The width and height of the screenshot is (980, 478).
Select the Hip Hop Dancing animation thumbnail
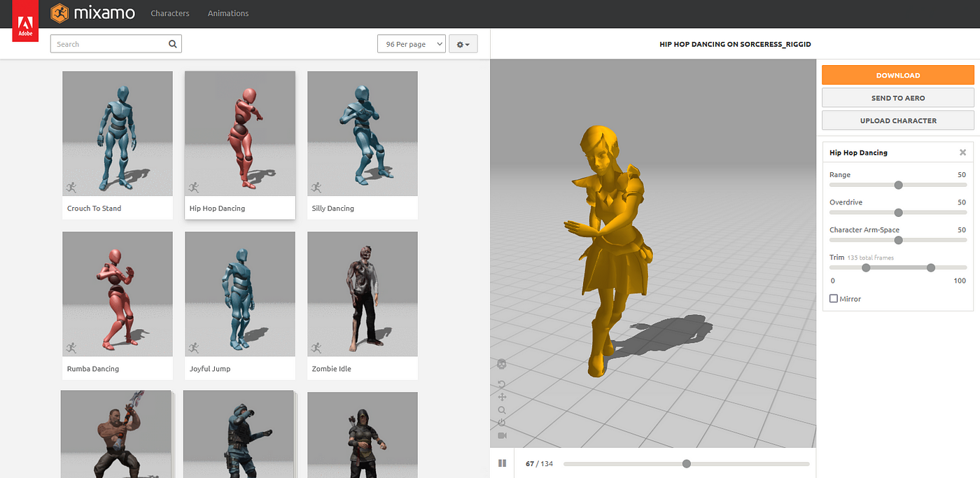point(240,134)
